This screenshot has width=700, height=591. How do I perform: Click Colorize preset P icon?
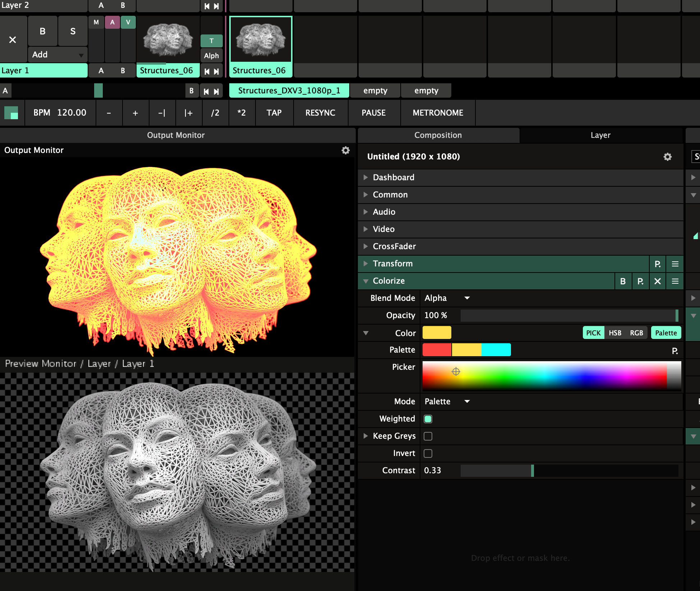pyautogui.click(x=640, y=281)
